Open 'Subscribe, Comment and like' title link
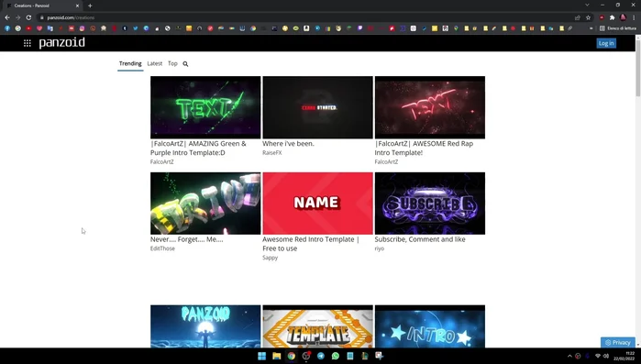This screenshot has width=641, height=364. coord(420,239)
